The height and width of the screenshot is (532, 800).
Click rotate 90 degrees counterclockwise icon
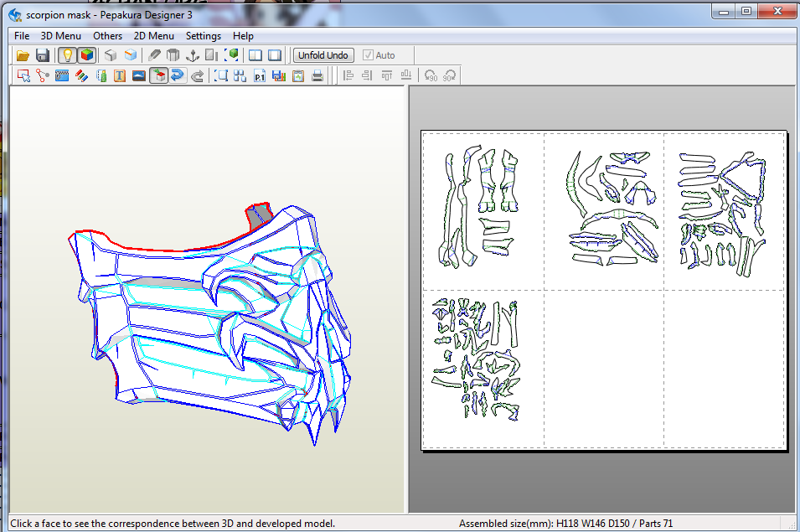click(x=431, y=76)
